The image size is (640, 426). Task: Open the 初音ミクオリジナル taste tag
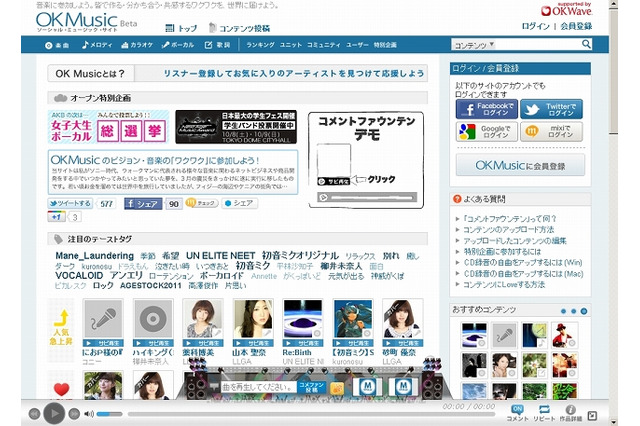coord(300,256)
